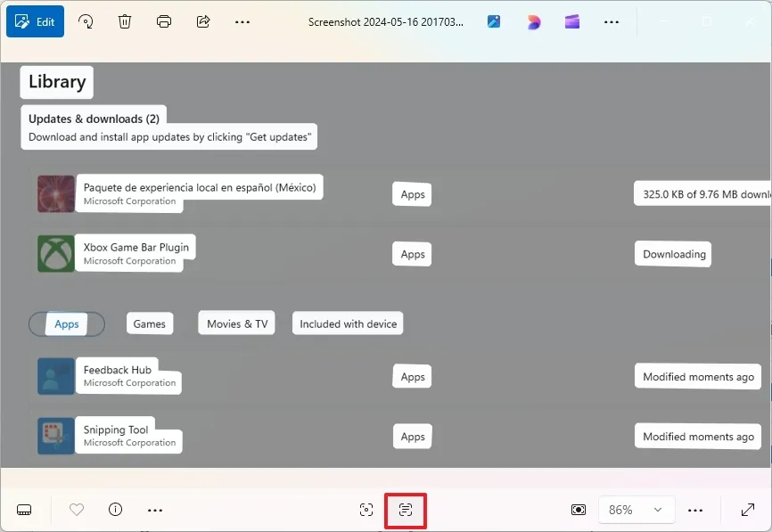772x532 pixels.
Task: Open more options right of zoom dropdown
Action: click(x=696, y=510)
